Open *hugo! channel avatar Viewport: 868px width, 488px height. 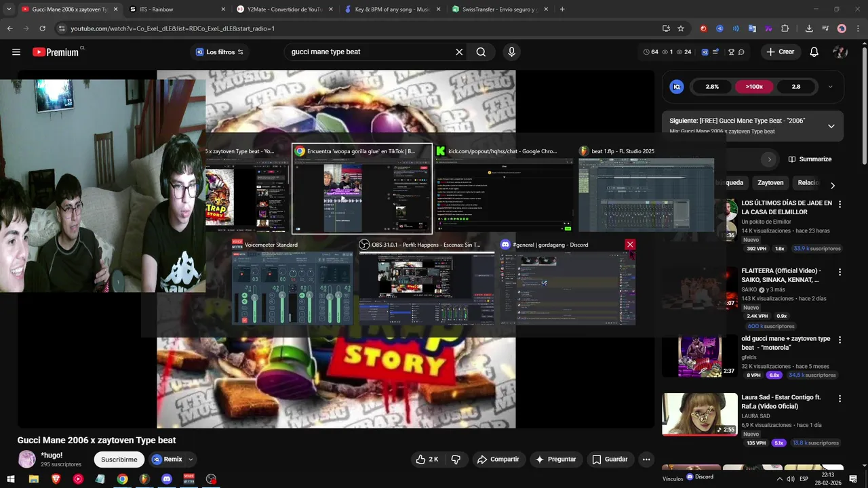(26, 459)
